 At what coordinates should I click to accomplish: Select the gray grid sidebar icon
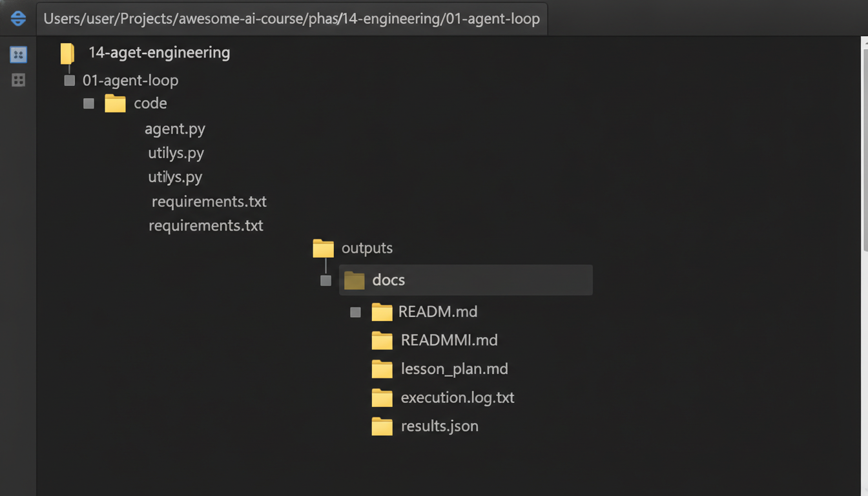click(18, 80)
